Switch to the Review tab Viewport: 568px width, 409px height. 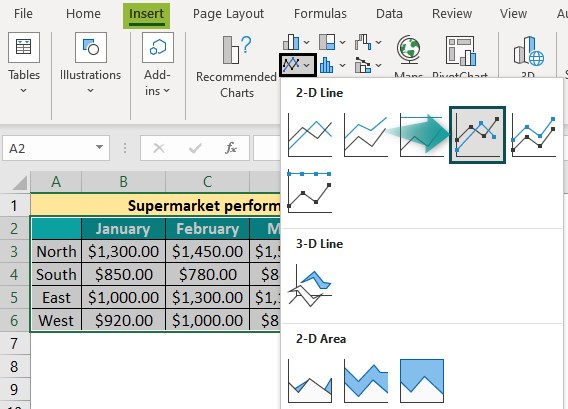[x=452, y=14]
